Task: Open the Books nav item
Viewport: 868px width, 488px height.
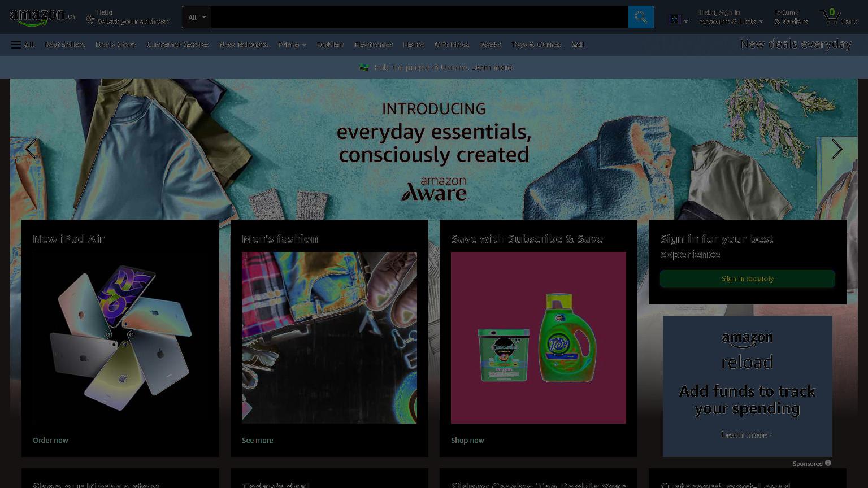Action: point(490,45)
